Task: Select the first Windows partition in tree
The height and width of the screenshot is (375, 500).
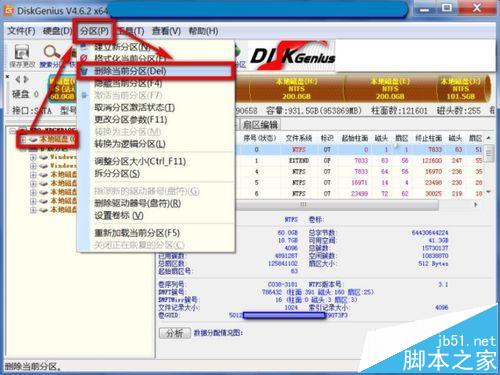Action: [63, 157]
